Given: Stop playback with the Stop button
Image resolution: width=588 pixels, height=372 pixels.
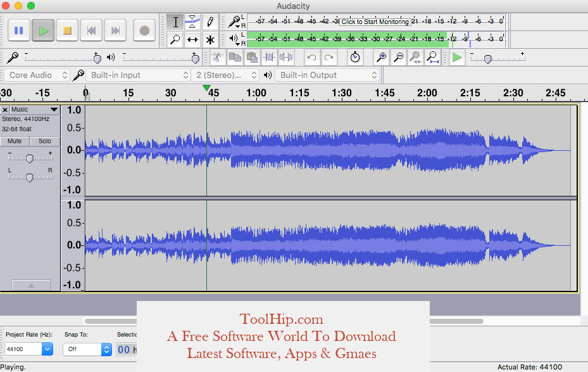Looking at the screenshot, I should tap(67, 30).
